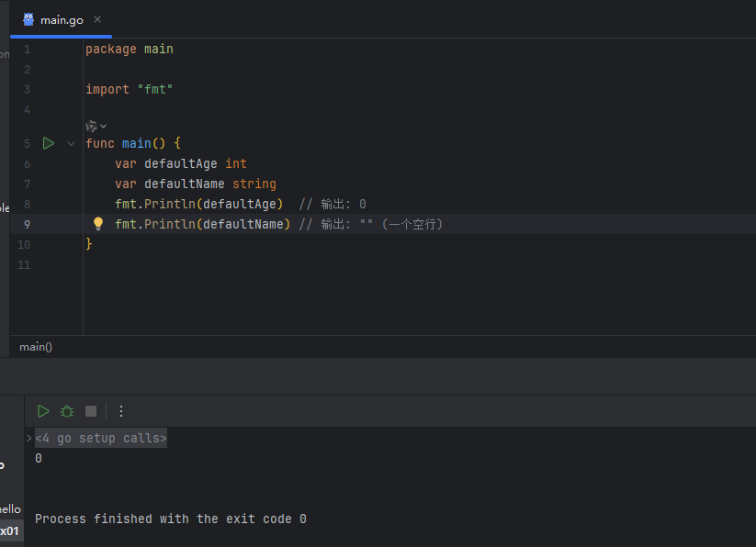The image size is (756, 547).
Task: Click line number 9 in gutter
Action: click(27, 224)
